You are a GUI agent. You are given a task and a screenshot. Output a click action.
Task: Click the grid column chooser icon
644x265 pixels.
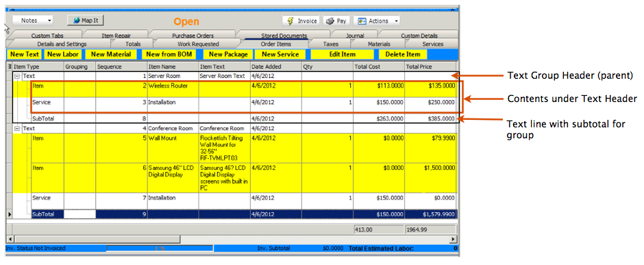[10, 66]
